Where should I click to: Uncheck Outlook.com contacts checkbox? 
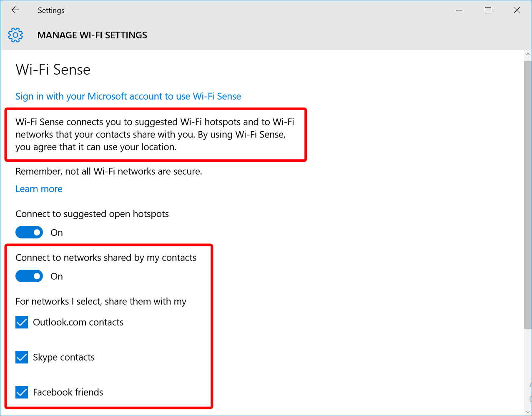[x=22, y=322]
